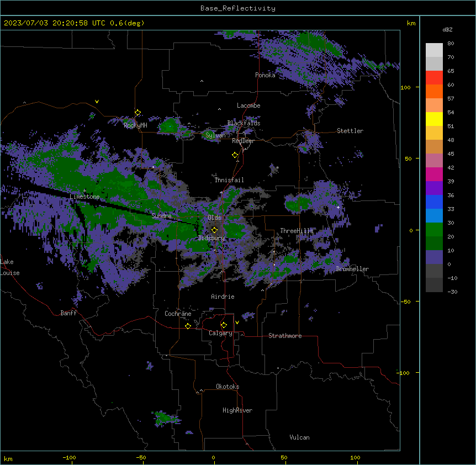This screenshot has width=476, height=465.
Task: Select the 65 dBZ red color swatch
Action: click(434, 78)
